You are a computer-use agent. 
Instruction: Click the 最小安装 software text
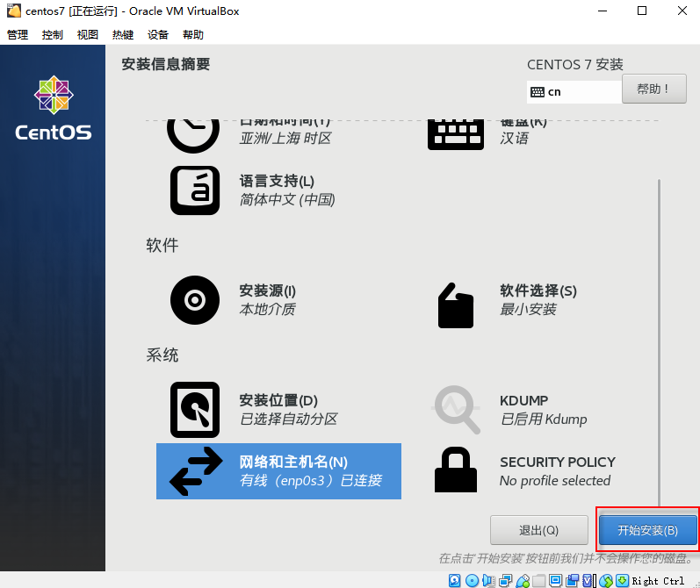click(528, 309)
